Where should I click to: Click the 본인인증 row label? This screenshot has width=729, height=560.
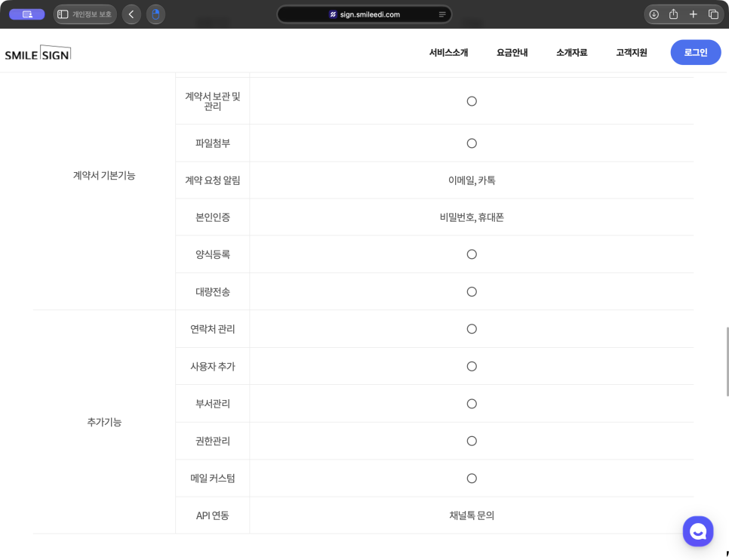(x=213, y=217)
